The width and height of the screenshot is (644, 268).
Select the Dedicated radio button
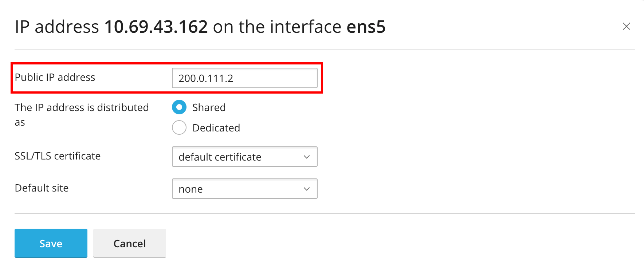[x=179, y=128]
